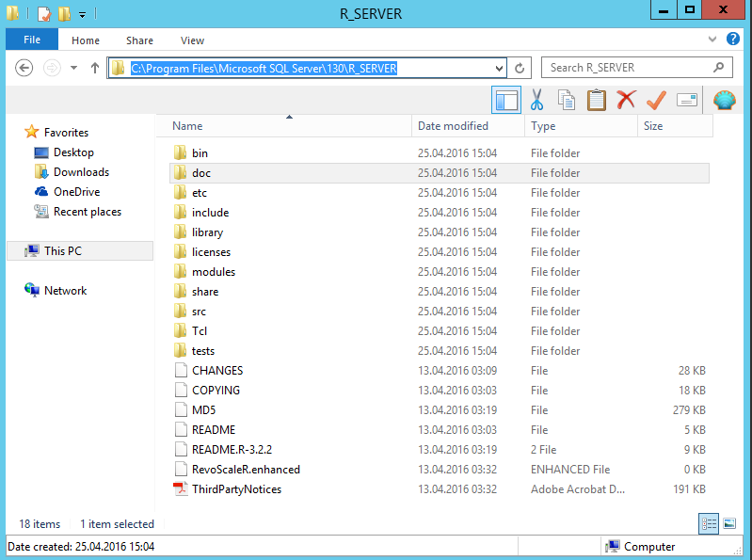Screen dimensions: 752x560
Task: Sort by the Name column header
Action: coord(283,125)
